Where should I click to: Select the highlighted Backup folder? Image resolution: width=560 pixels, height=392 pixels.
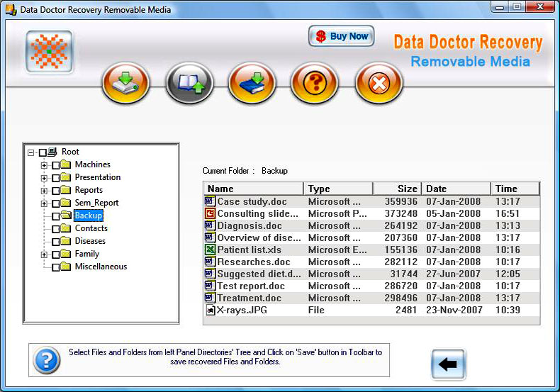(x=89, y=215)
